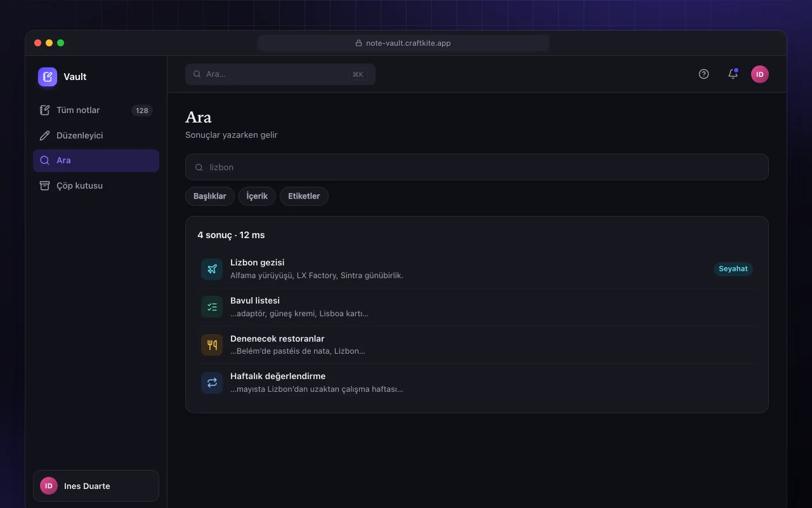Open Tüm notlar in sidebar
The image size is (812, 508).
click(x=96, y=110)
